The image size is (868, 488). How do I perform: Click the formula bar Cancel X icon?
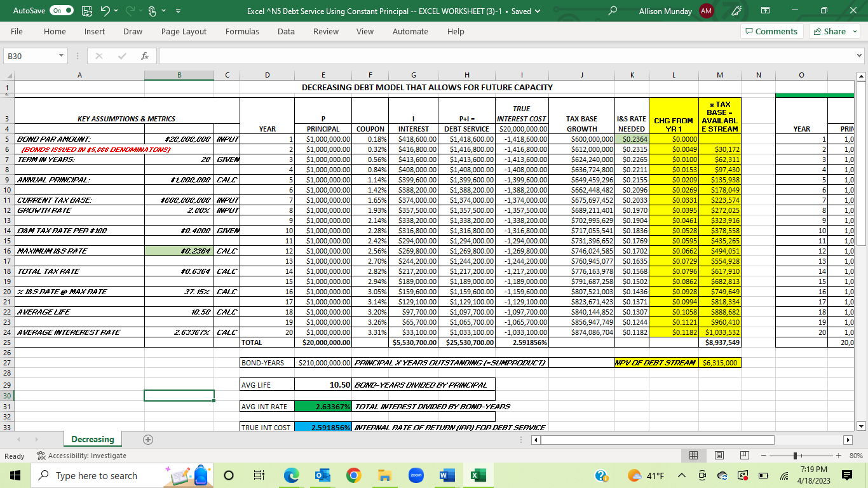pos(100,56)
